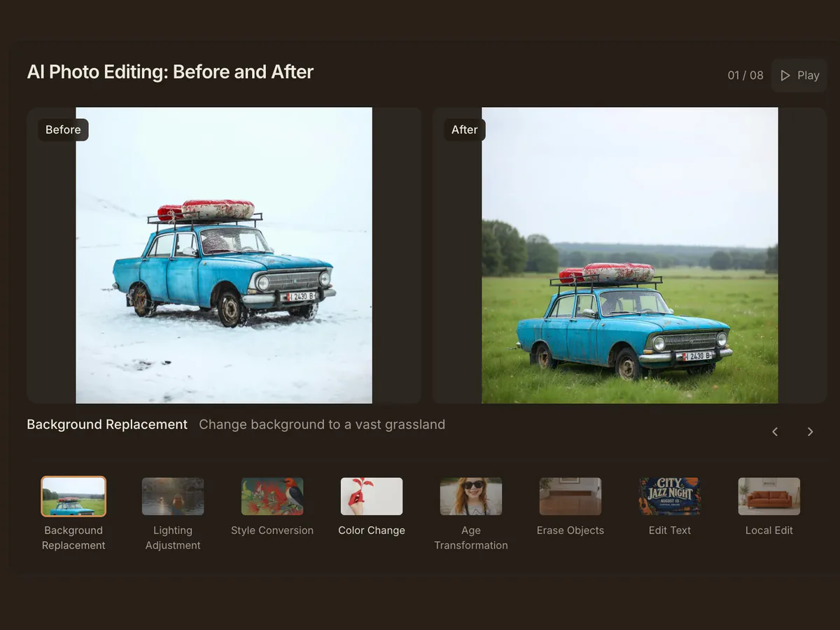840x630 pixels.
Task: Select the Color Change thumbnail
Action: (x=372, y=496)
